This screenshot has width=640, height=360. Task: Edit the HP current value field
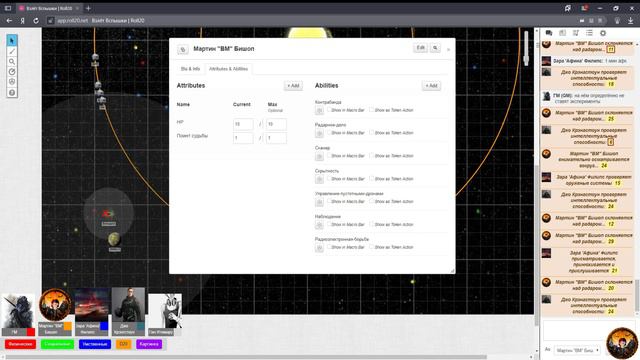pos(243,124)
